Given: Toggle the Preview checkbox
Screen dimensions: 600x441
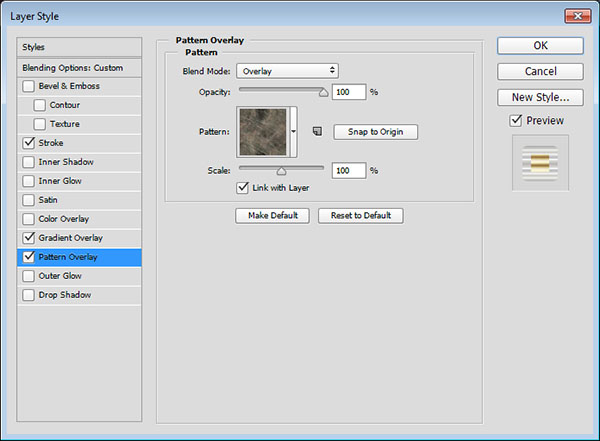Looking at the screenshot, I should (x=515, y=121).
